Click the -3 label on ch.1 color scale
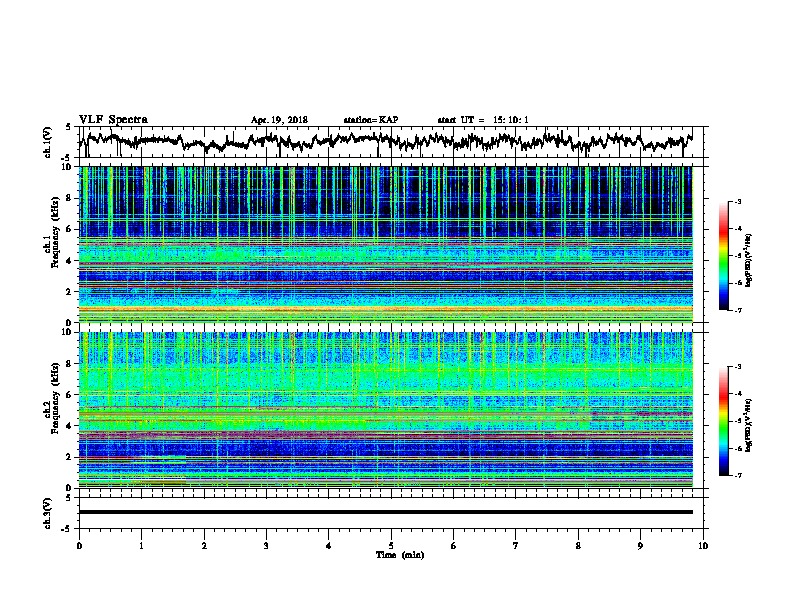 pyautogui.click(x=737, y=201)
